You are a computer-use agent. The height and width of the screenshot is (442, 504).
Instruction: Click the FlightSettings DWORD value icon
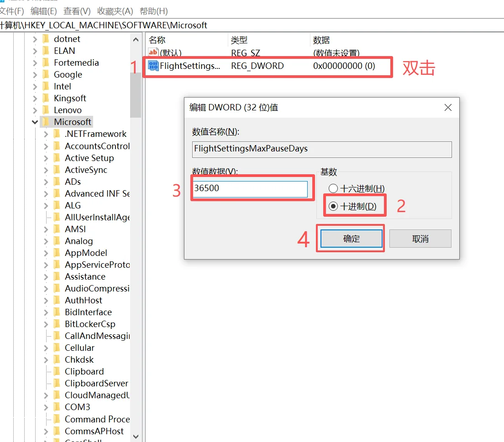click(x=153, y=66)
